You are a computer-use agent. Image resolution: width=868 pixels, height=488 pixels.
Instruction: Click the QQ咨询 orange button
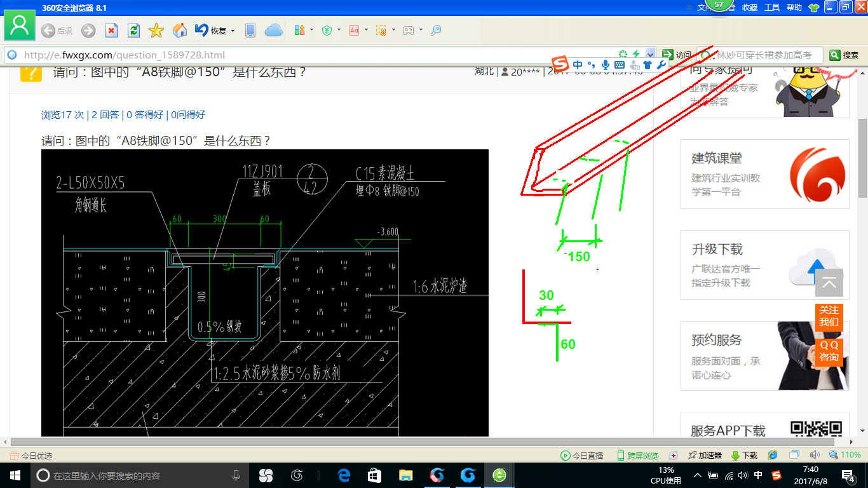(829, 351)
